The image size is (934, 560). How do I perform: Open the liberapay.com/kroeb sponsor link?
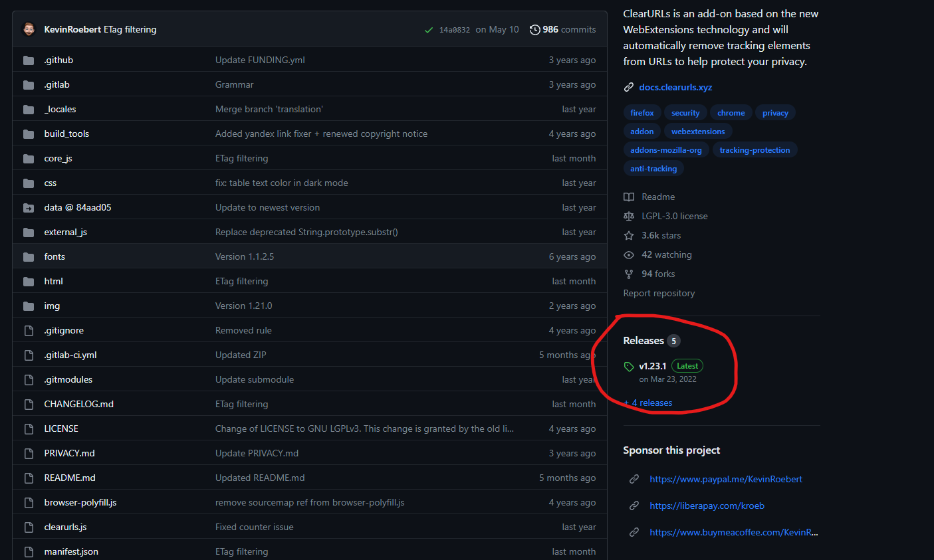707,506
